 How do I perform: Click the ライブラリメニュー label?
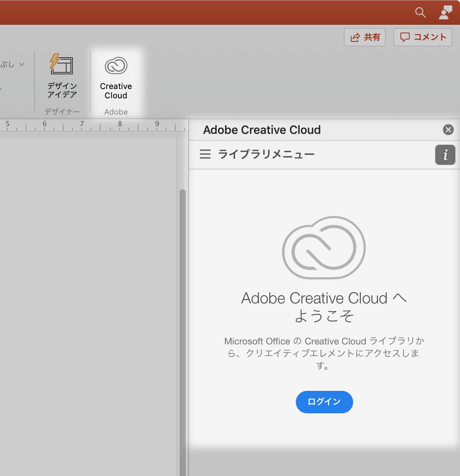[x=266, y=154]
